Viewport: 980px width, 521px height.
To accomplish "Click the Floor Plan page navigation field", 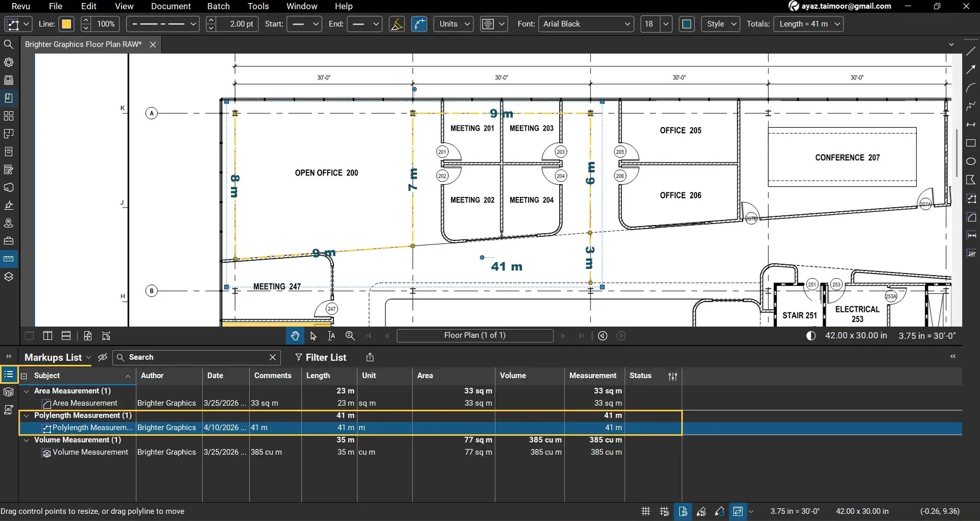I will pyautogui.click(x=475, y=335).
